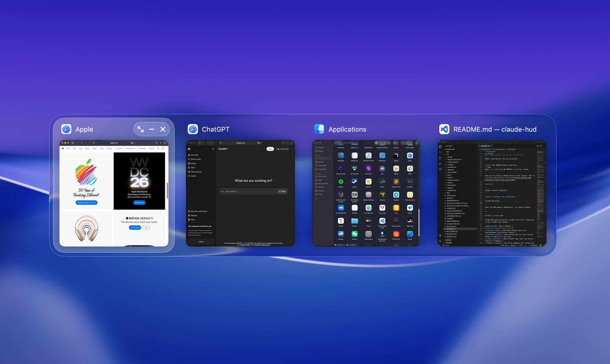Viewport: 610px width, 364px height.
Task: Switch Finder to column view
Action: click(x=385, y=143)
